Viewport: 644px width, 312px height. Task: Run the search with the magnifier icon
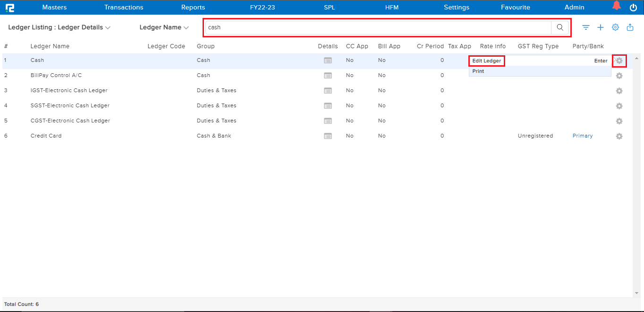[560, 27]
